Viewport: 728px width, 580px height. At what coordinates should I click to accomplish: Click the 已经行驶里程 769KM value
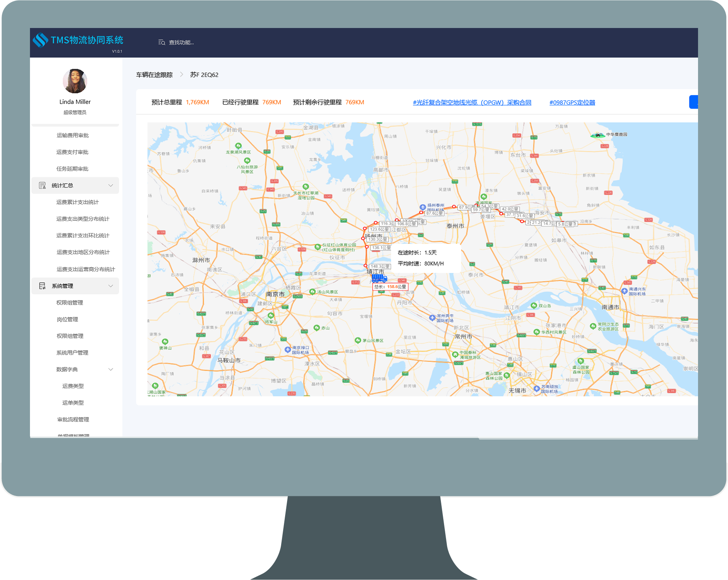(x=272, y=102)
